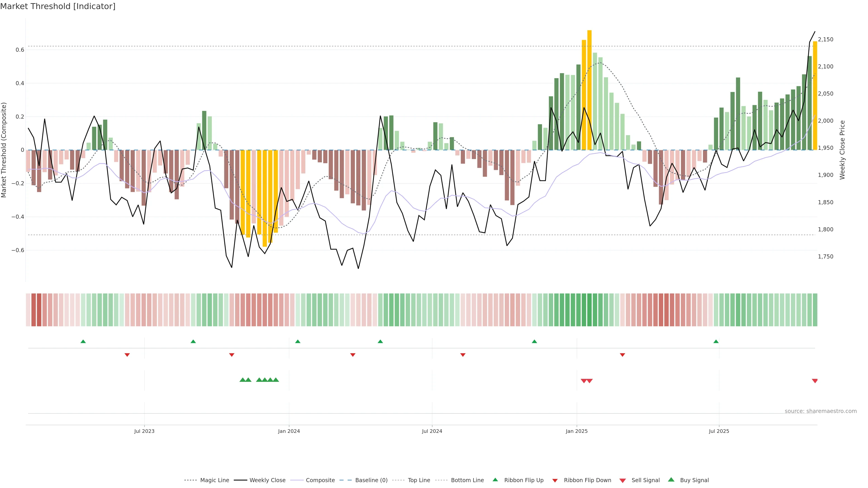
Task: Select the earliest red Ribbon Flip Down marker
Action: (127, 355)
